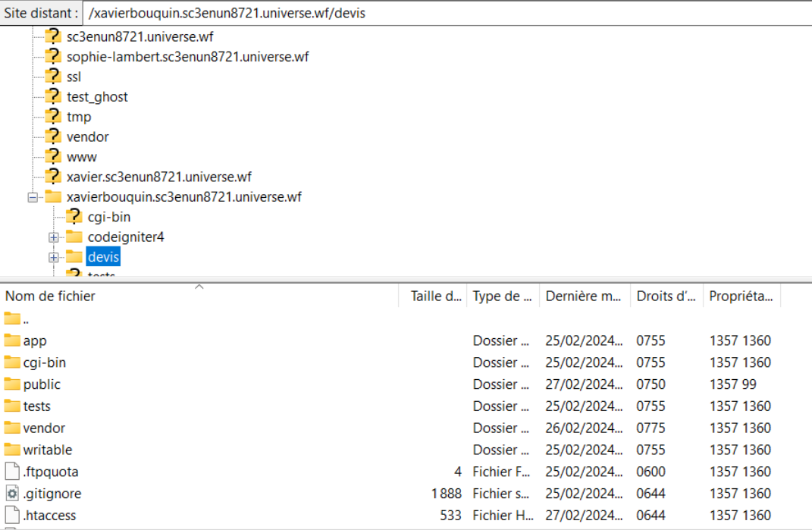Click the Droits d'accès column header
The width and height of the screenshot is (812, 530).
665,296
